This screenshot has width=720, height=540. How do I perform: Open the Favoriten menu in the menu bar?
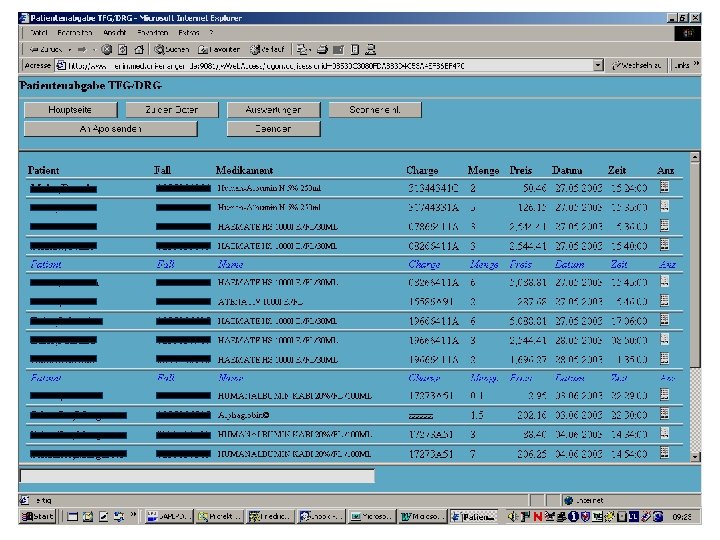(153, 33)
